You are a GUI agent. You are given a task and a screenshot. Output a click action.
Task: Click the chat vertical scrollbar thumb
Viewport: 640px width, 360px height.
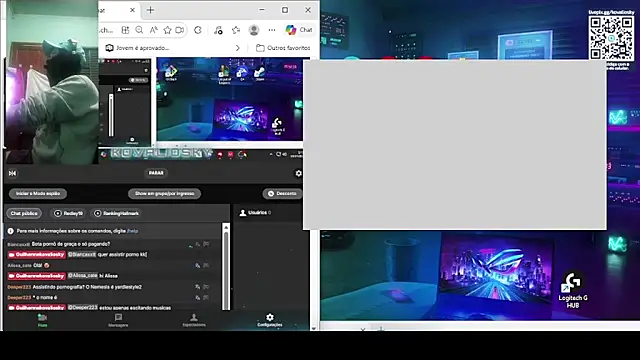click(226, 270)
